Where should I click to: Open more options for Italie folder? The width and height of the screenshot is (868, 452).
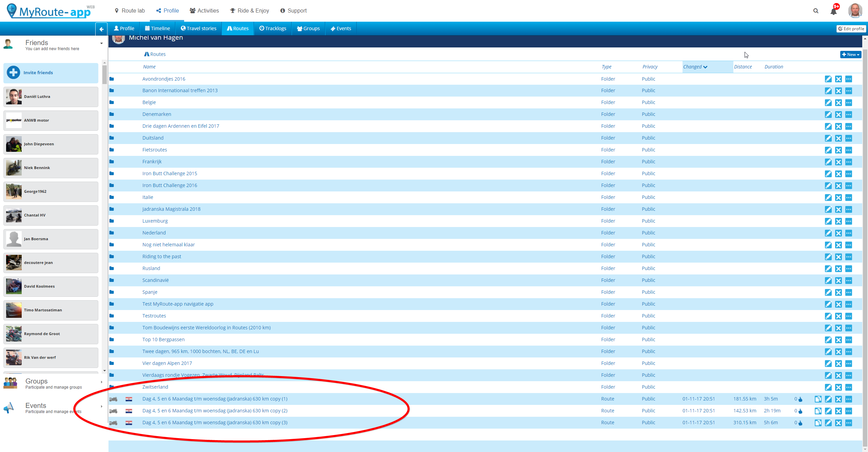coord(848,198)
